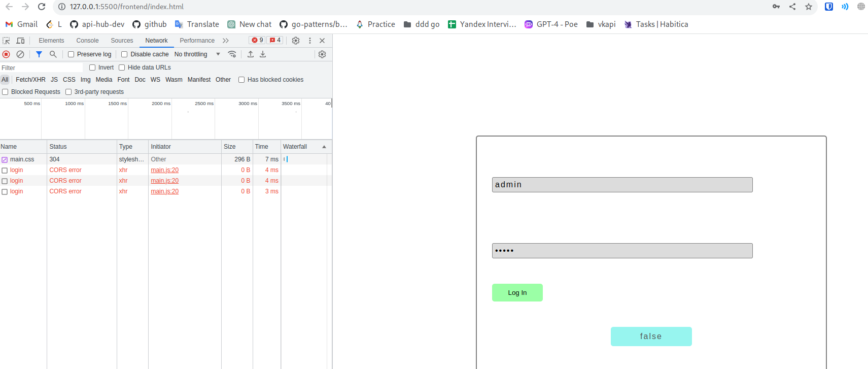
Task: Check 3rd-party requests checkbox
Action: pos(68,92)
